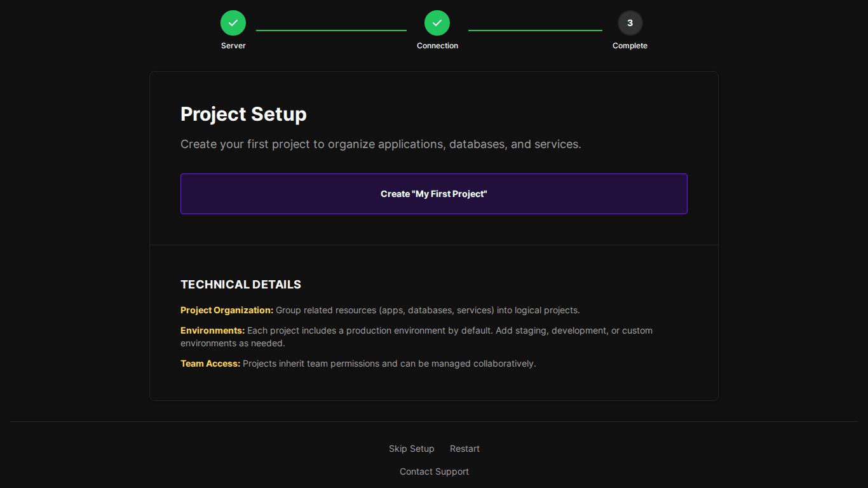
Task: Click the Server step green checkmark
Action: [x=233, y=23]
